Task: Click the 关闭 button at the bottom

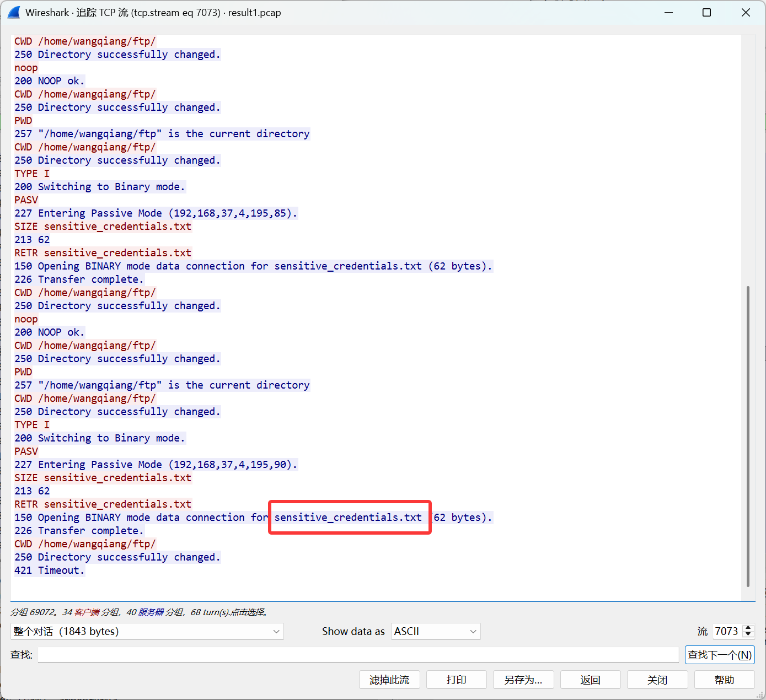Action: 657,680
